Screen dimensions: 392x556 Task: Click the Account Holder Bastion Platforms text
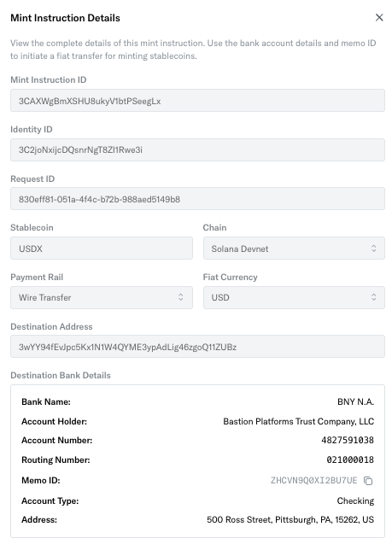click(x=298, y=421)
